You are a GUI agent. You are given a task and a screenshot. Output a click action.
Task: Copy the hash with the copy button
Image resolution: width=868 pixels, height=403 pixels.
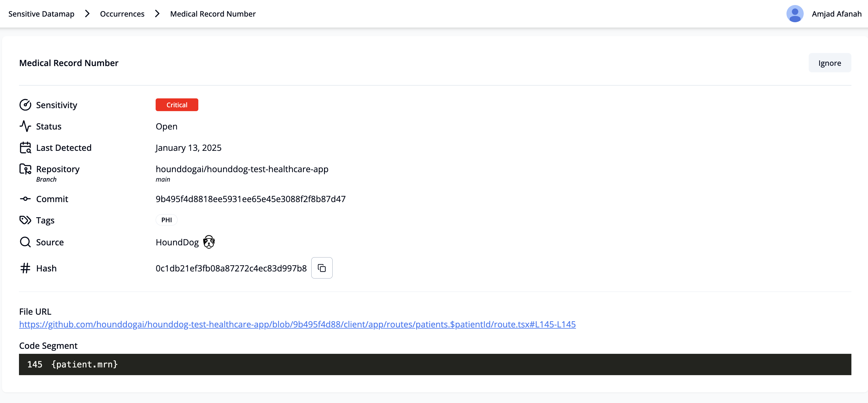(322, 268)
